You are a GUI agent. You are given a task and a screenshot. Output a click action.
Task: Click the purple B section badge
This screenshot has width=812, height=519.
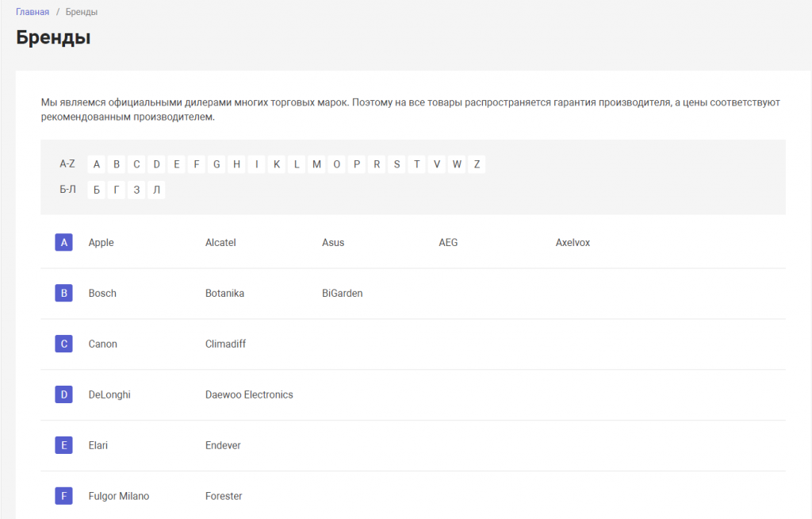pyautogui.click(x=63, y=293)
